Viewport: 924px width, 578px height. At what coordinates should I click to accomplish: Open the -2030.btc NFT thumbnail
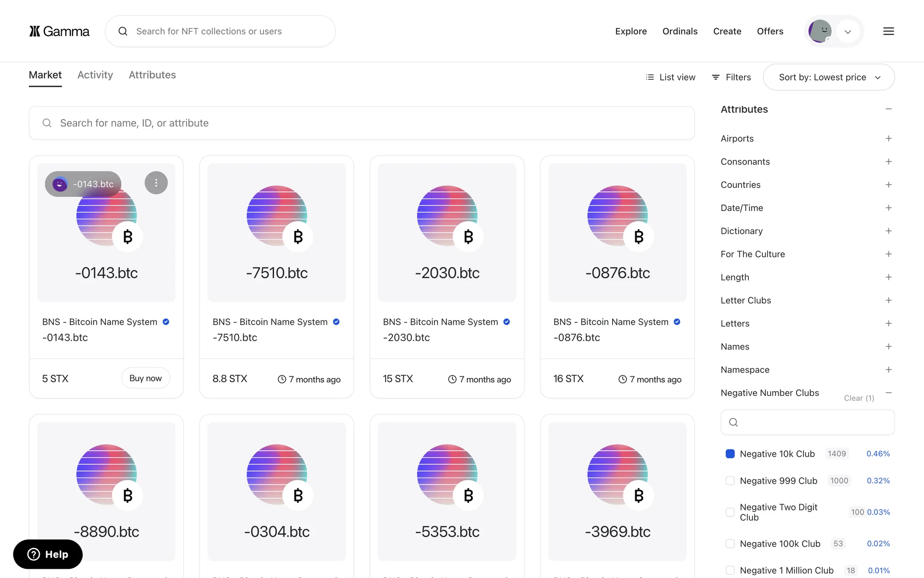(x=447, y=233)
